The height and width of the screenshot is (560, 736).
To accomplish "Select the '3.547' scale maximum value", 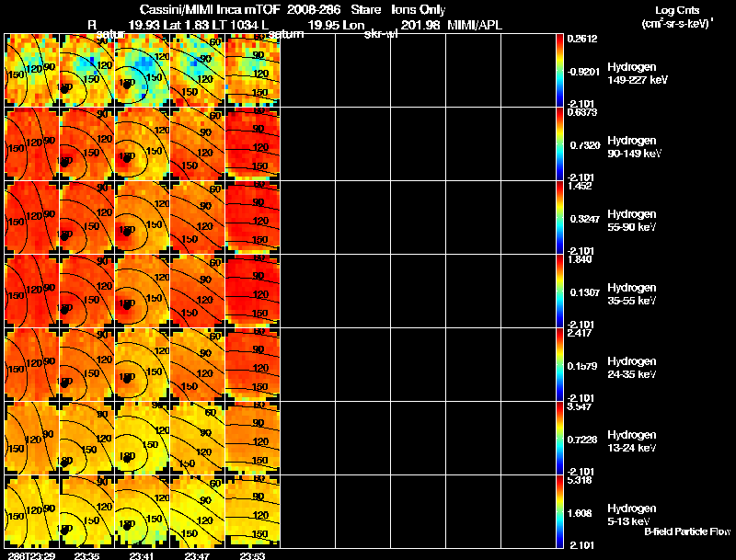I will click(580, 407).
